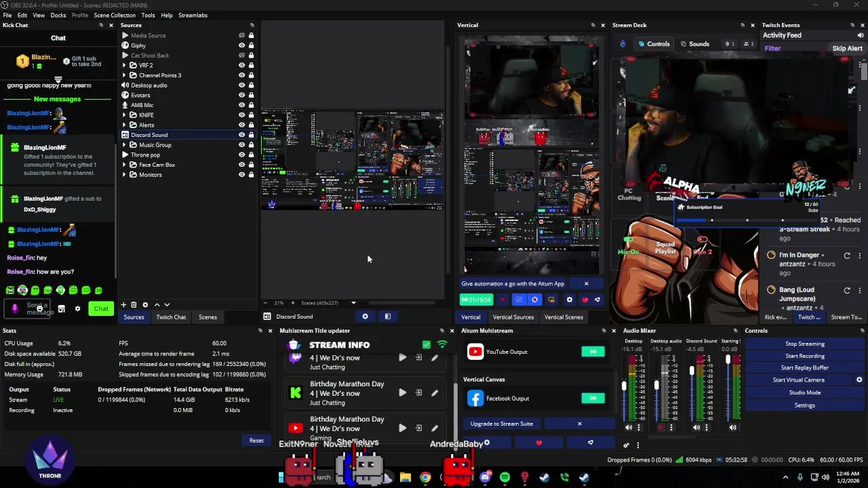Select the Sounds tab in Stream Deck
Image resolution: width=868 pixels, height=488 pixels.
pos(694,44)
